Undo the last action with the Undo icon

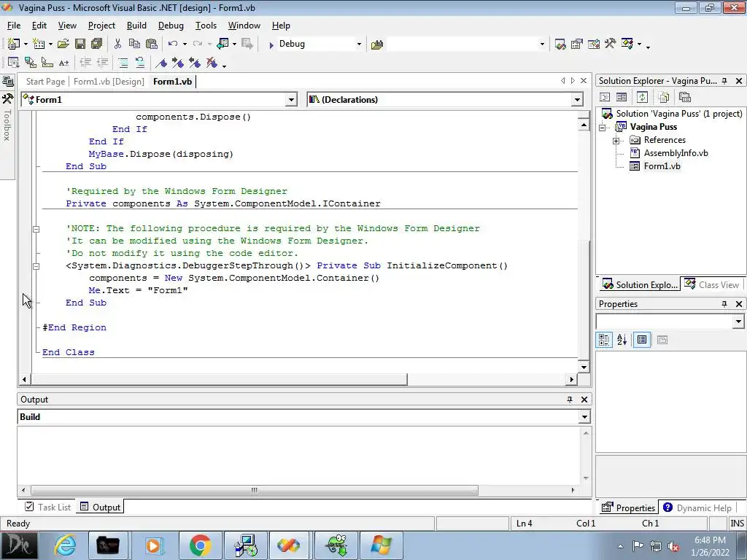[173, 44]
